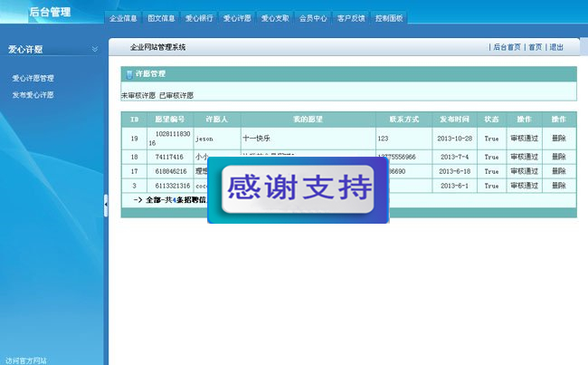Delete the wish with ID 18
The height and width of the screenshot is (365, 588).
559,157
